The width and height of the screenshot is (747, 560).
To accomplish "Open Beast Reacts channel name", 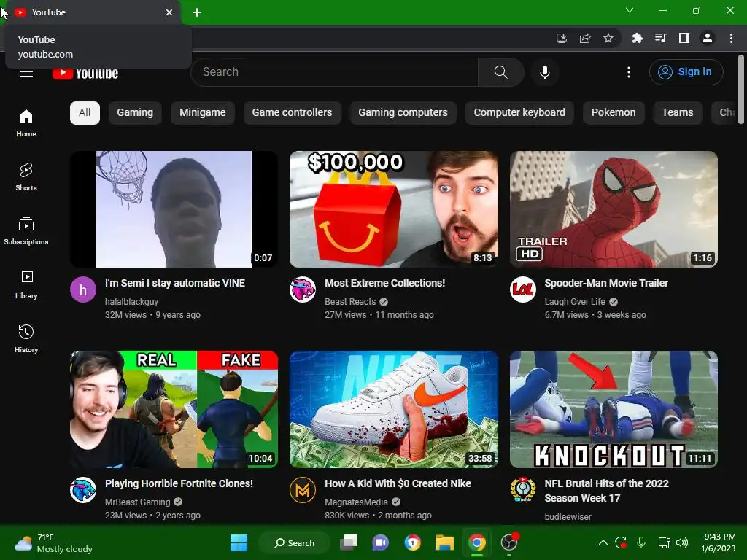I will pos(350,301).
